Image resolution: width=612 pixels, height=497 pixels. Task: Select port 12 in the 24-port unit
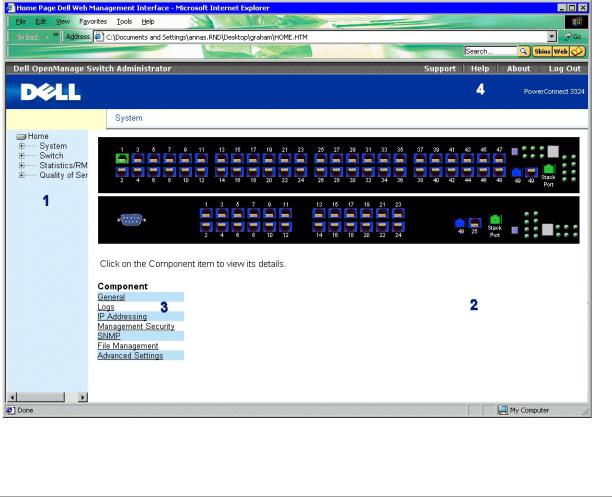point(285,226)
